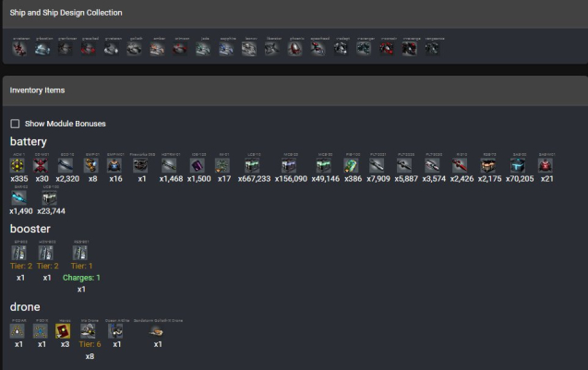Click the Sandstorm drone icon
Viewport: 588px width, 370px height.
click(x=158, y=330)
